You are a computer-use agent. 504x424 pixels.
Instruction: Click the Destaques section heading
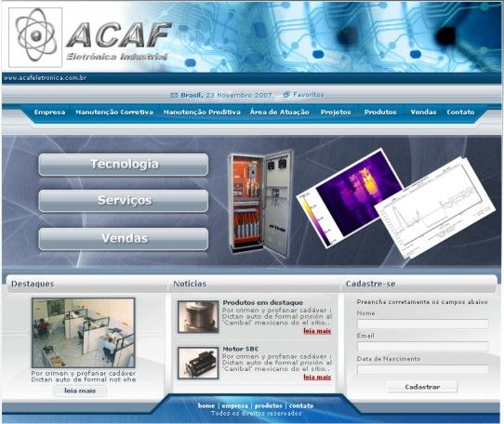click(33, 284)
